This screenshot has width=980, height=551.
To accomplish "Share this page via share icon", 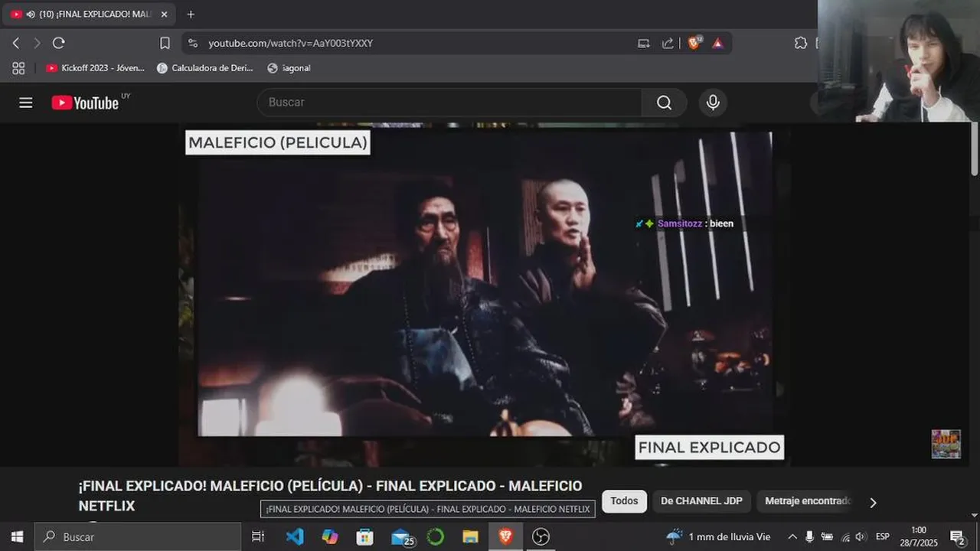I will click(668, 43).
